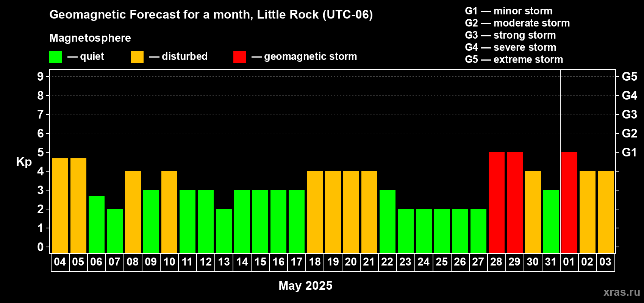Click the 'May 2025' axis caption

coord(305,286)
